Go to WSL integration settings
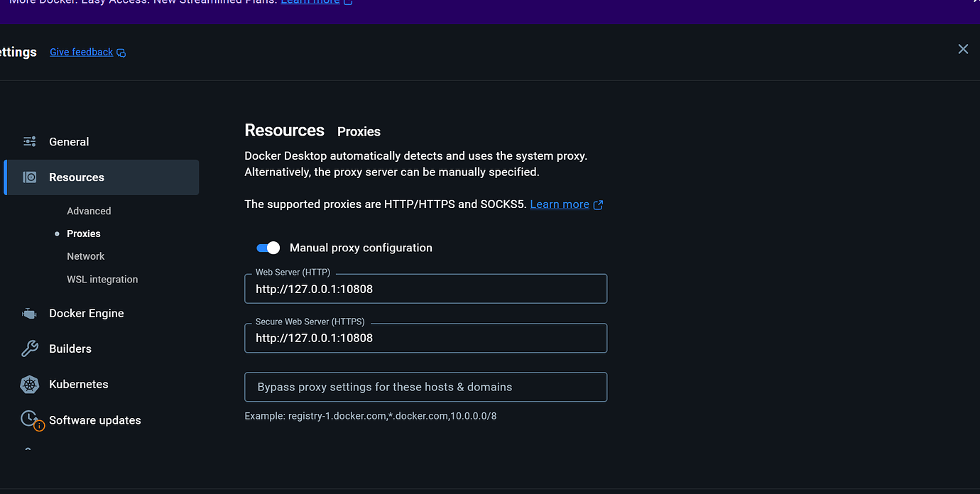 (x=102, y=280)
